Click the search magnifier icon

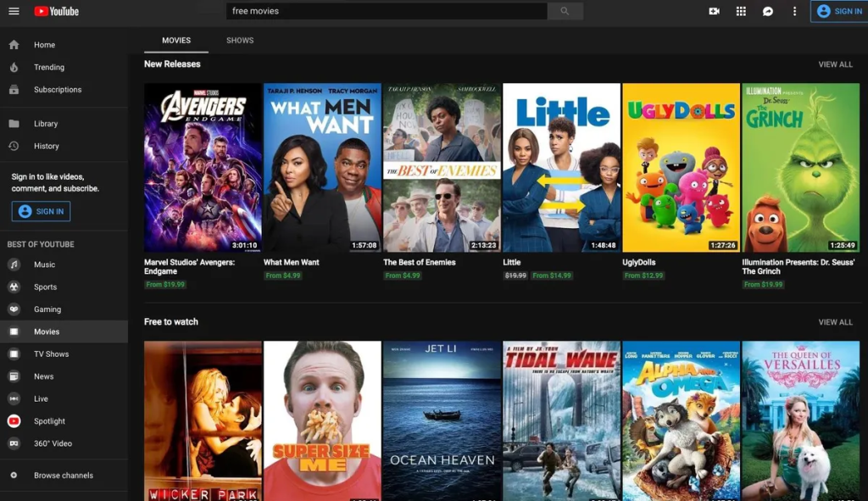pos(565,11)
